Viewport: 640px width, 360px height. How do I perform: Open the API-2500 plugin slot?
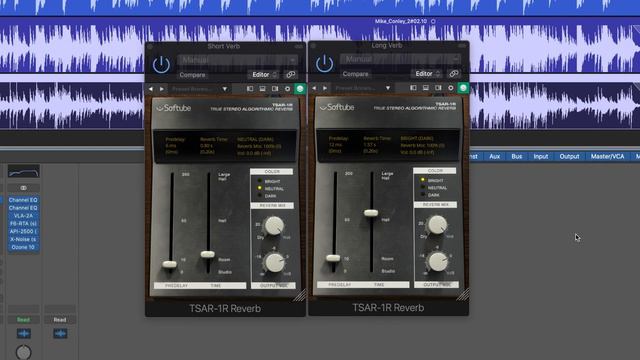point(24,231)
